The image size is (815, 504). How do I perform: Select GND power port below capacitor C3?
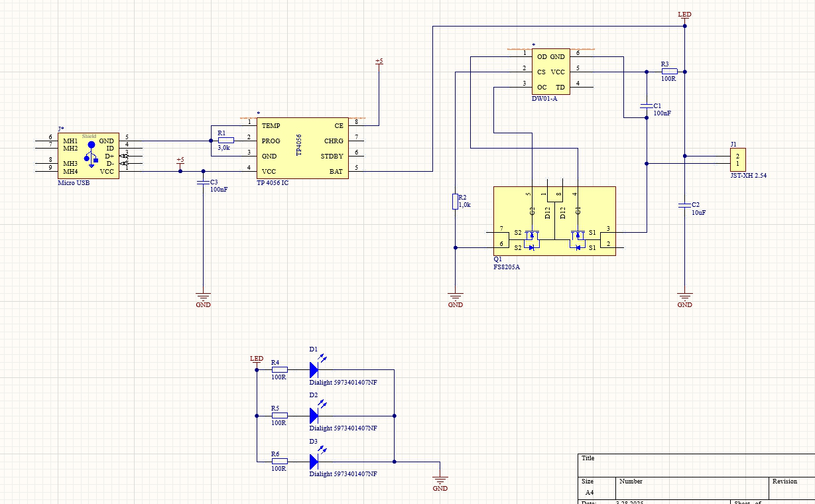pyautogui.click(x=203, y=300)
